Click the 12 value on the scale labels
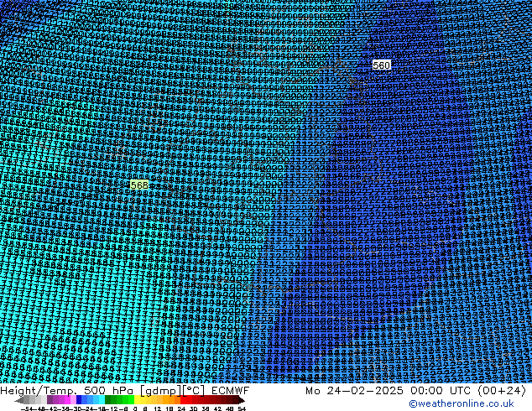The image size is (532, 411). (x=158, y=408)
